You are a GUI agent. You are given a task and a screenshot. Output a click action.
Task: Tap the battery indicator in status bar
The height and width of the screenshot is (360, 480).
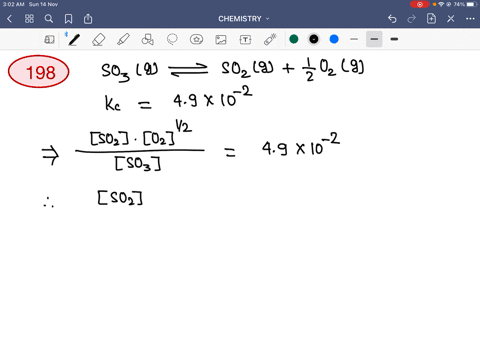click(x=472, y=4)
